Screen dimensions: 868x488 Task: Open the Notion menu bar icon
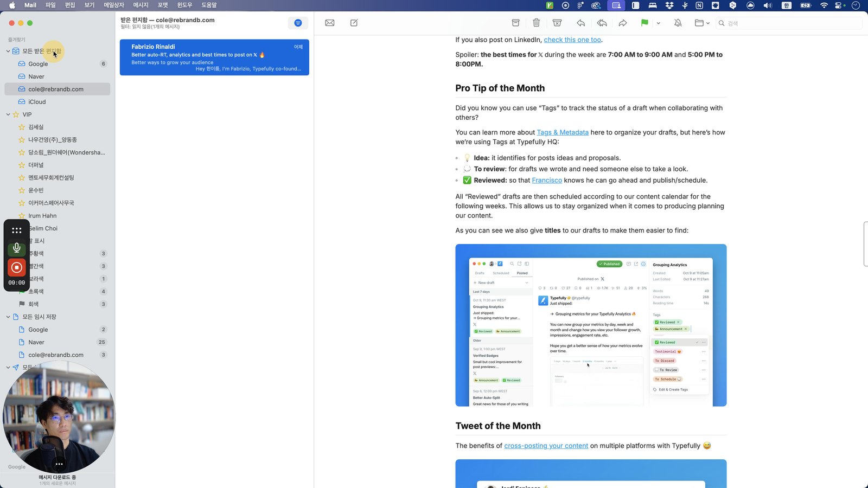pyautogui.click(x=699, y=5)
